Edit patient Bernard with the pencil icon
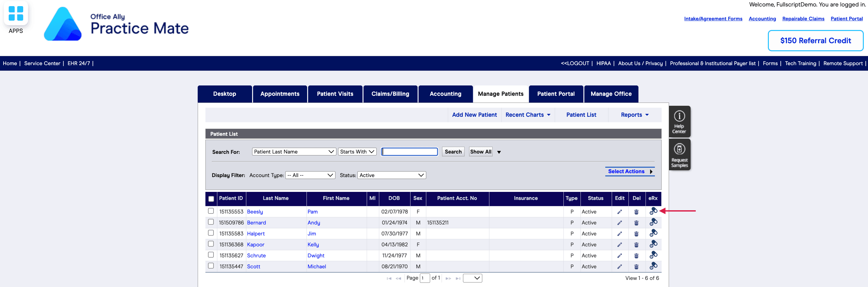 pos(619,223)
